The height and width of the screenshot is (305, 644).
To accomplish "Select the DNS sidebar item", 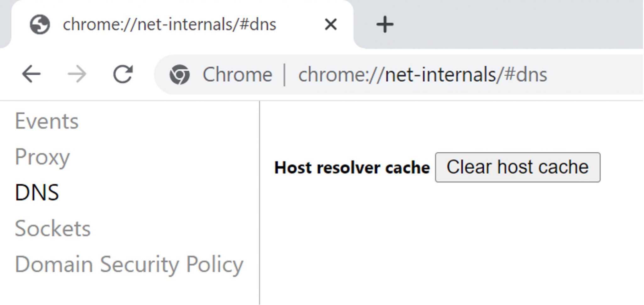I will [37, 193].
